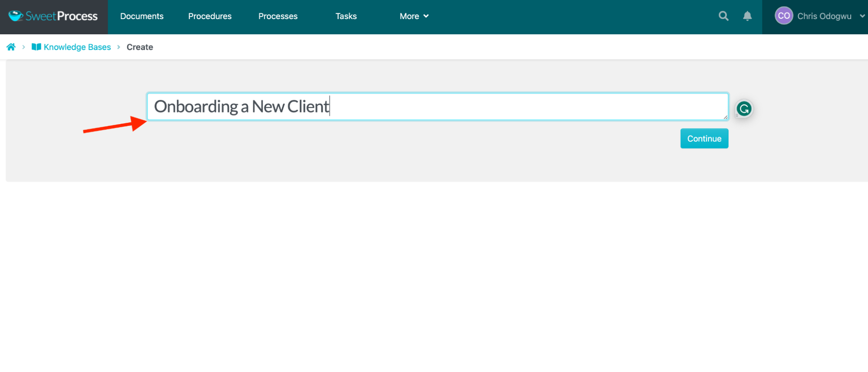Image resolution: width=868 pixels, height=372 pixels.
Task: Open the Documents menu
Action: click(142, 16)
